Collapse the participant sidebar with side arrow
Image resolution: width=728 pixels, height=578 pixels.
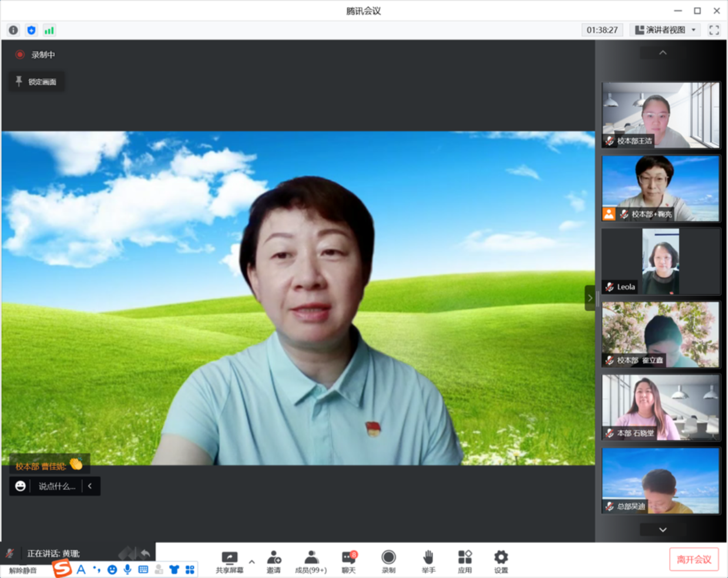pyautogui.click(x=590, y=298)
